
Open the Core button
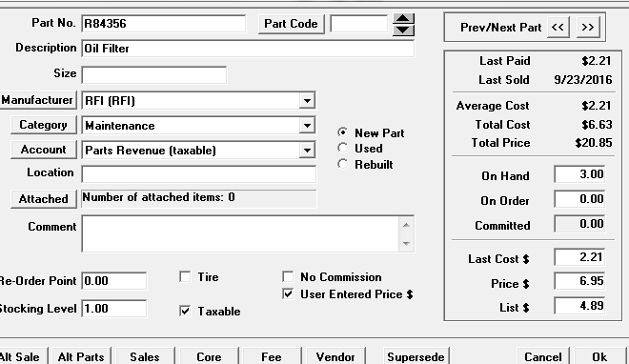tap(209, 356)
